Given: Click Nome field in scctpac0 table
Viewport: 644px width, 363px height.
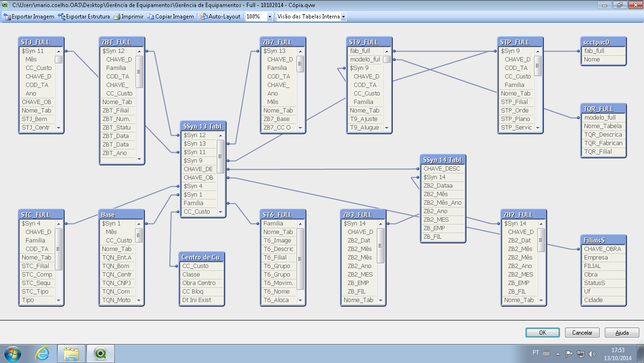Looking at the screenshot, I should (x=603, y=60).
